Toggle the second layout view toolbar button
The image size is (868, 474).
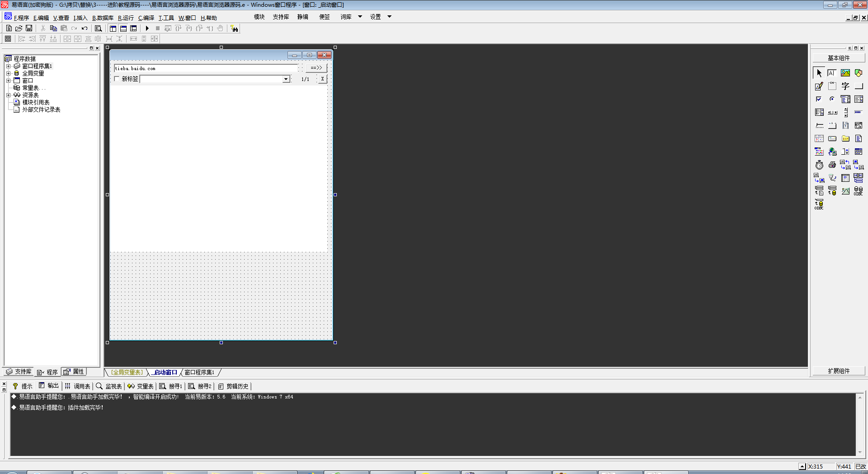123,28
